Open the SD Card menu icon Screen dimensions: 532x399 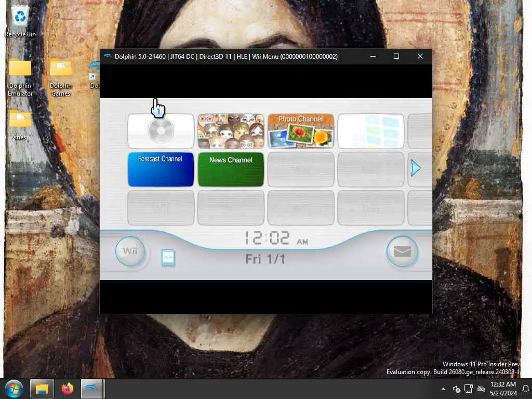[168, 258]
